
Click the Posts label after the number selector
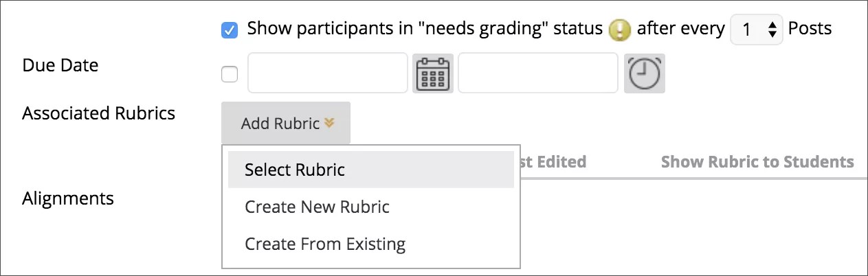coord(810,29)
